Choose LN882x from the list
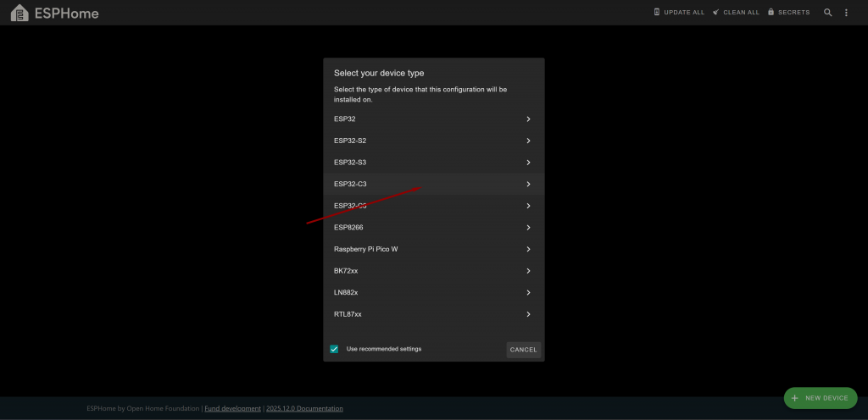 pyautogui.click(x=346, y=292)
